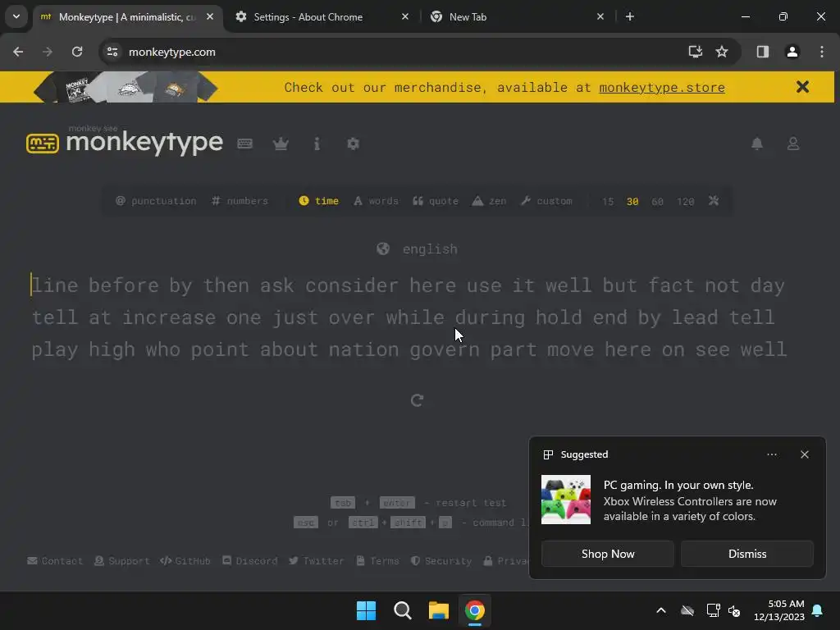Open the crown leaderboards icon

[281, 144]
